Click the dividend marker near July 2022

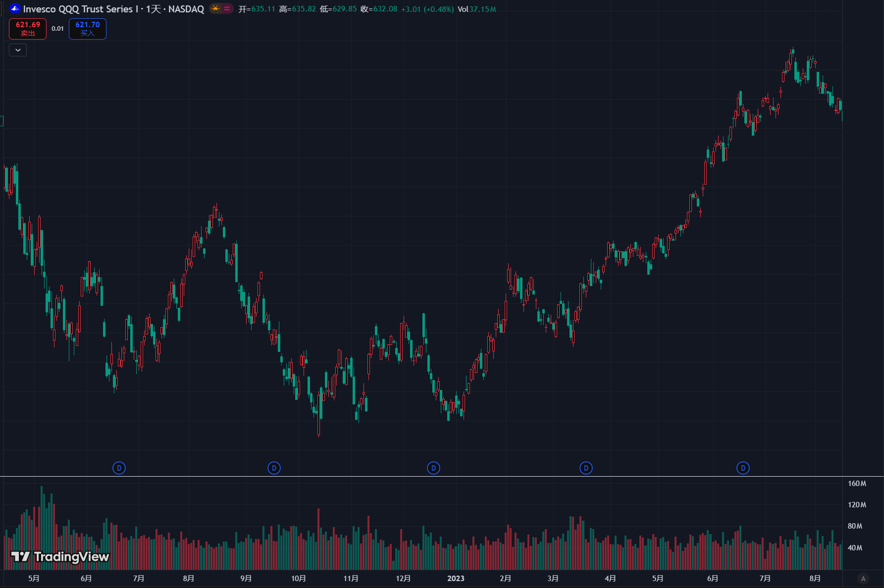119,468
